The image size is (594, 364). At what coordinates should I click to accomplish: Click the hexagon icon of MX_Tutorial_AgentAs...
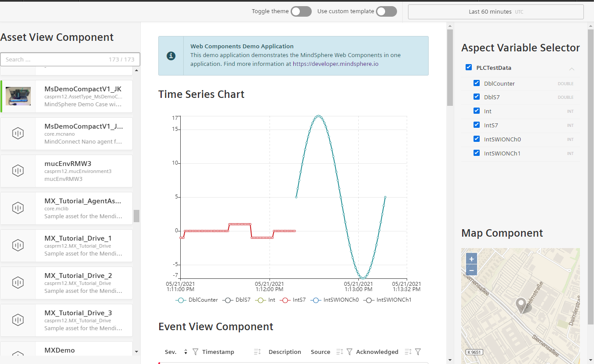(x=18, y=208)
